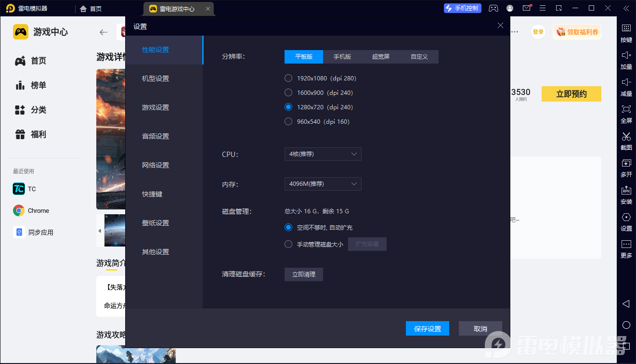This screenshot has height=364, width=636.
Task: Switch to the 手机版 resolution tab
Action: 342,56
